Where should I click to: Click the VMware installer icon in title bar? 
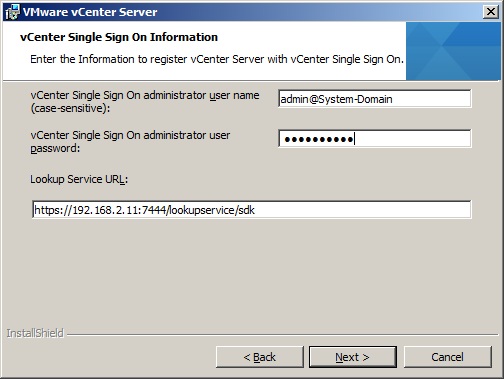pyautogui.click(x=12, y=12)
